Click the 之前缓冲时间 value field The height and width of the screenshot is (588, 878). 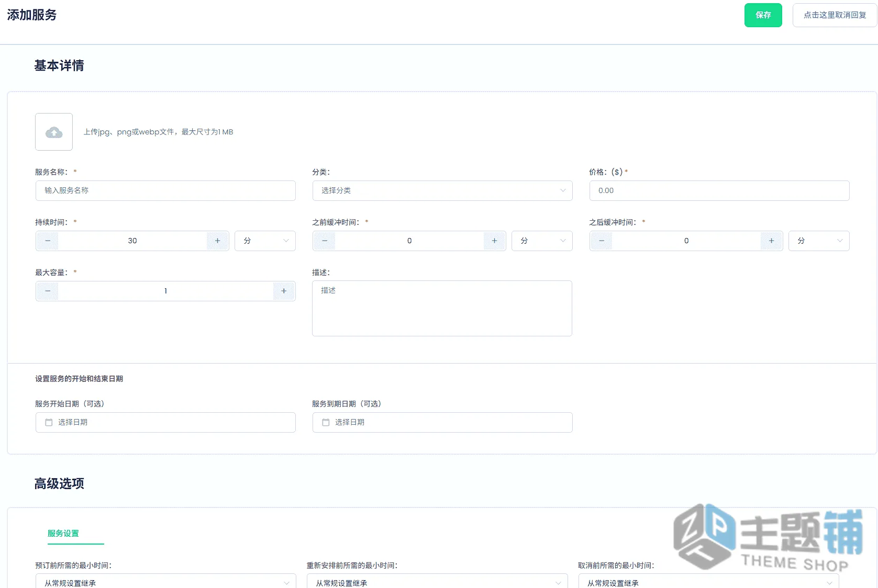point(409,241)
